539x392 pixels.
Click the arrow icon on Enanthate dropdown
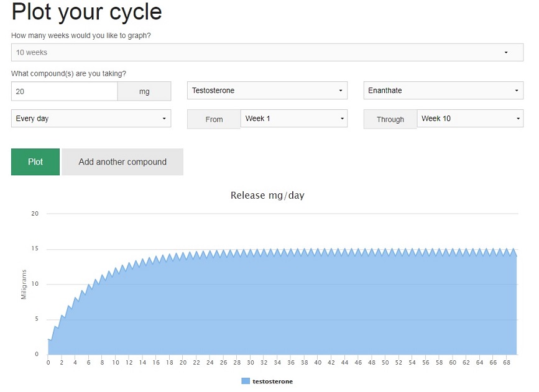click(517, 91)
